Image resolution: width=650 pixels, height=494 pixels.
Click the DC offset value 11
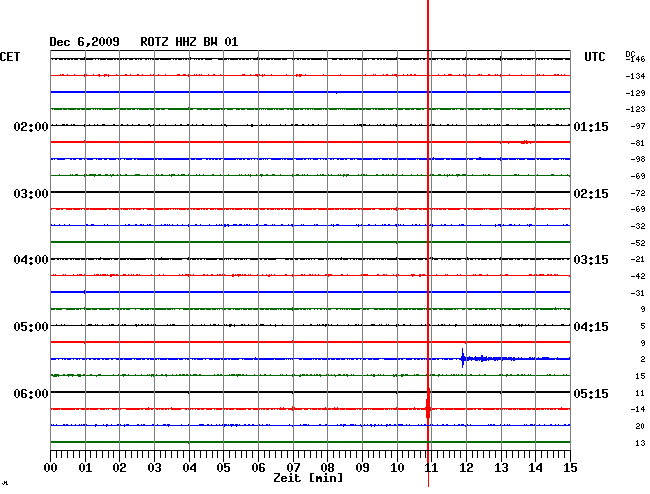pos(640,393)
